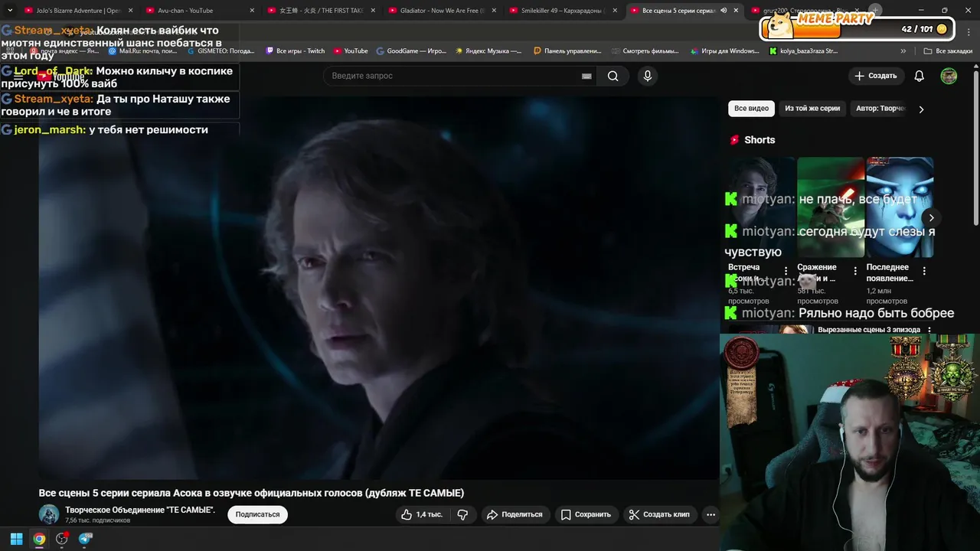The width and height of the screenshot is (980, 551).
Task: Open the Вырезанные сцены 3 эпизода video
Action: point(868,330)
